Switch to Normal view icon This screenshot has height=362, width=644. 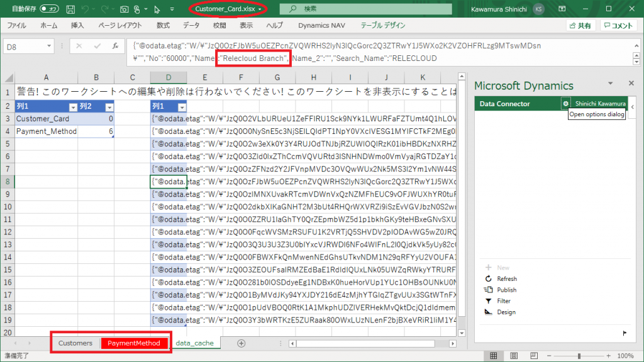493,356
